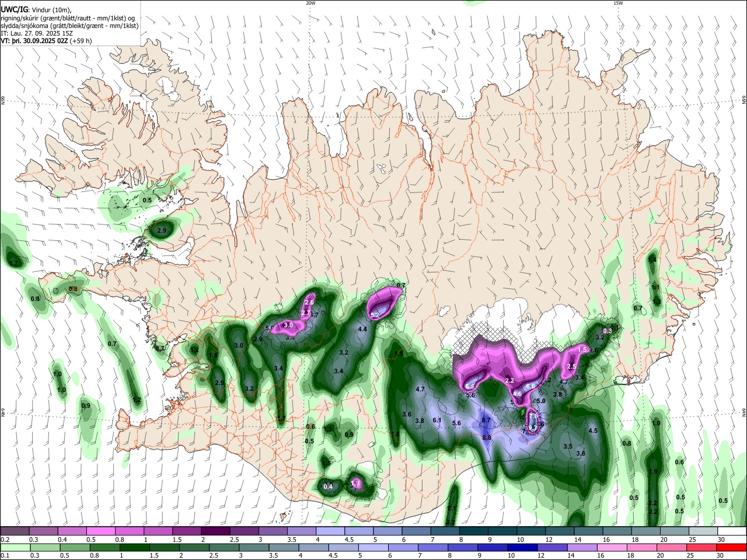Click the darkest purple 2 mm snow legend swatch
This screenshot has width=747, height=560.
(x=215, y=531)
